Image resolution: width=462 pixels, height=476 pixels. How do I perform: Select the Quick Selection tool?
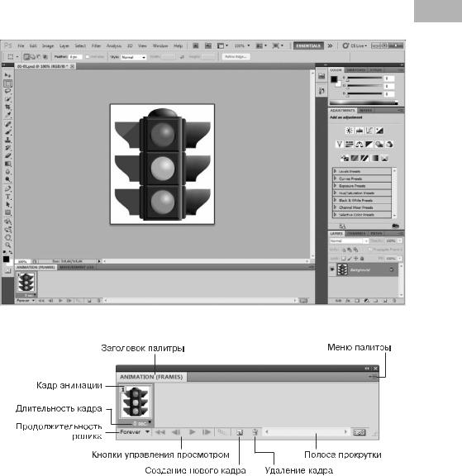pos(7,99)
